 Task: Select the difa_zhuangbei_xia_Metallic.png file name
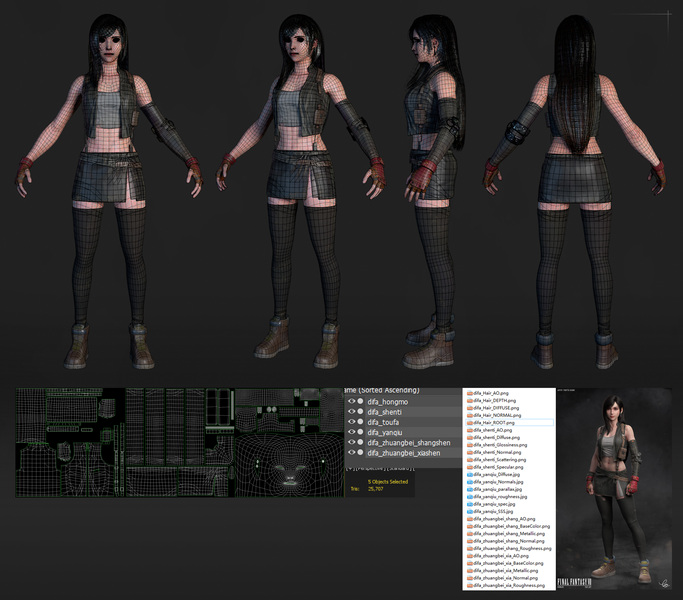tap(506, 571)
